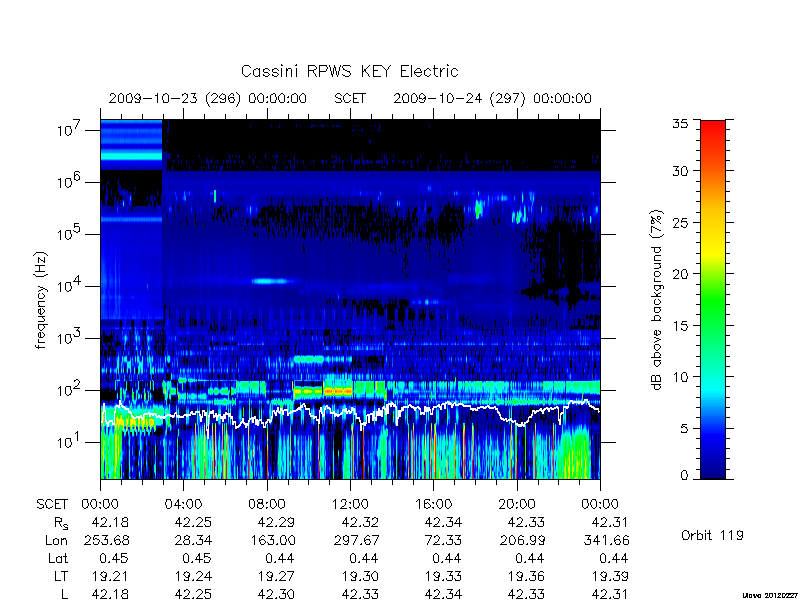
Task: Click local time value '19.36'
Action: click(526, 577)
